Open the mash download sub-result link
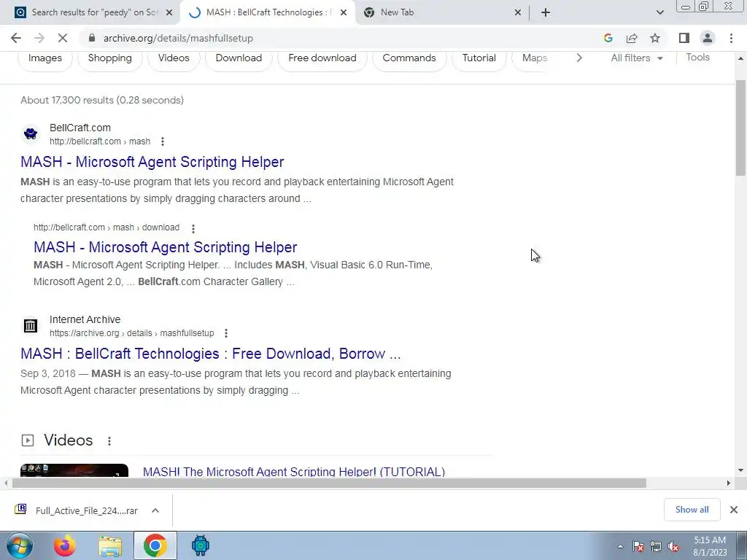747x560 pixels. pyautogui.click(x=166, y=247)
